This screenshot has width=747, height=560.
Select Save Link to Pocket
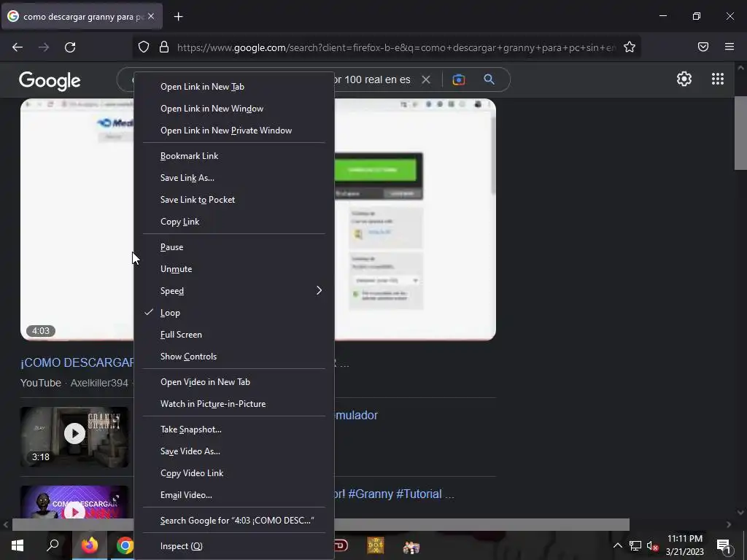[234, 200]
